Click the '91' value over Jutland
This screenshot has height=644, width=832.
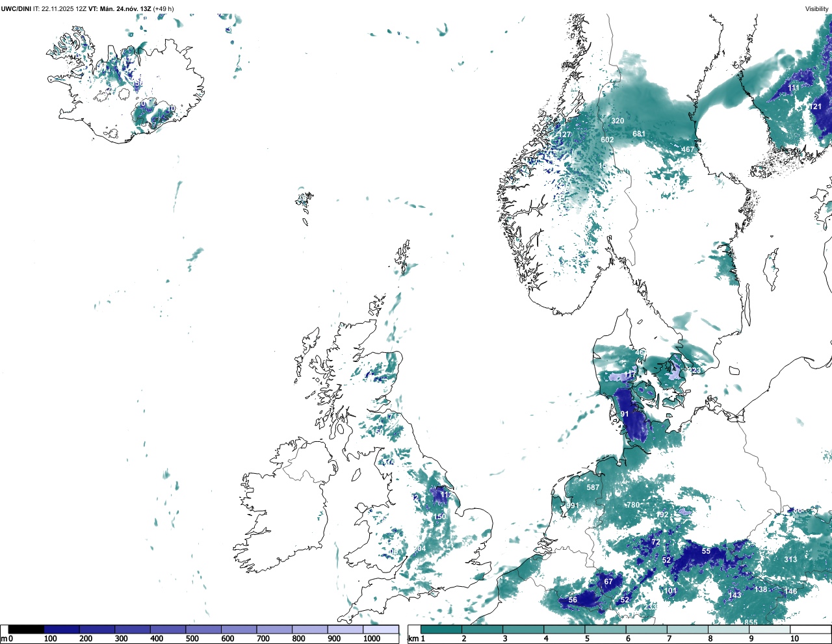[625, 414]
